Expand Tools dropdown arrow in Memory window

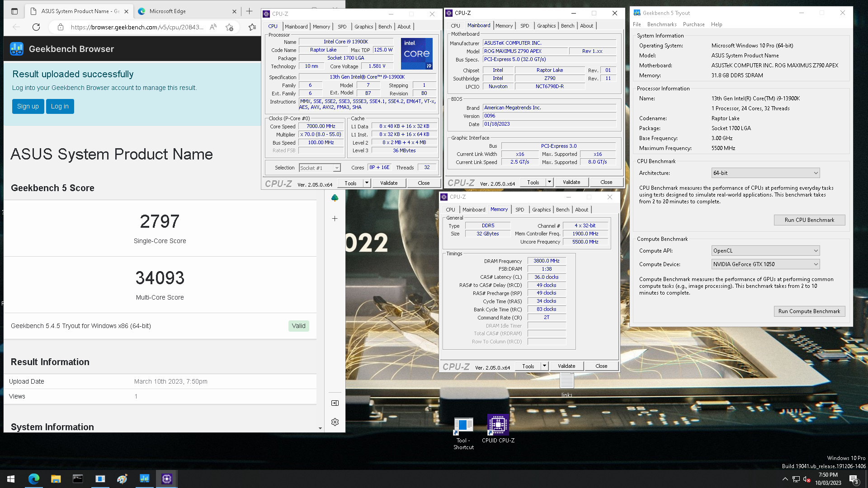click(544, 366)
